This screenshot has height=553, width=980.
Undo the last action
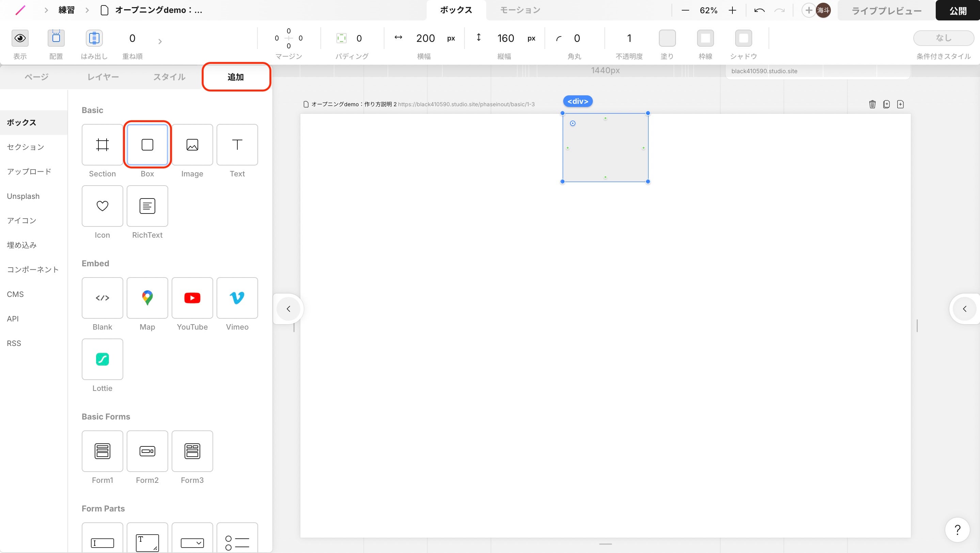(x=759, y=11)
